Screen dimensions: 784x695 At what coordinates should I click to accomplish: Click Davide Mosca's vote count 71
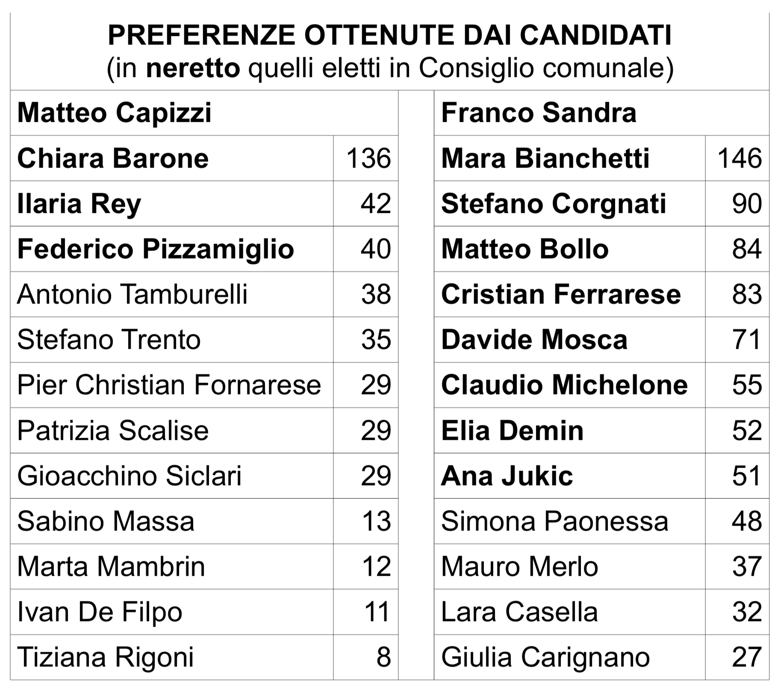(746, 339)
